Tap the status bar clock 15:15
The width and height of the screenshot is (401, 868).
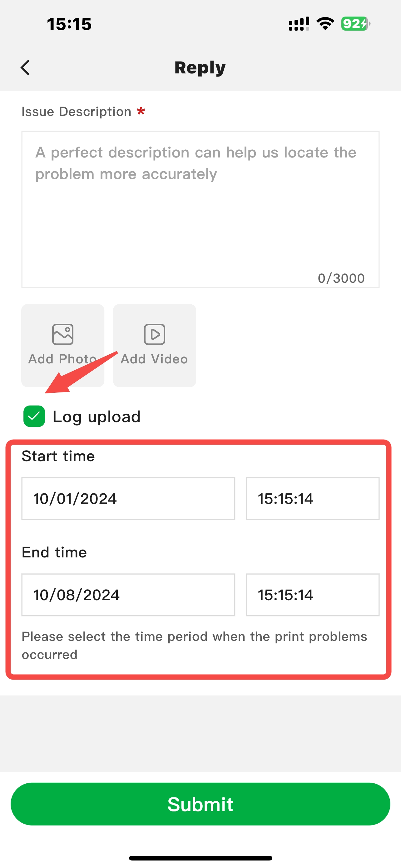(x=69, y=24)
